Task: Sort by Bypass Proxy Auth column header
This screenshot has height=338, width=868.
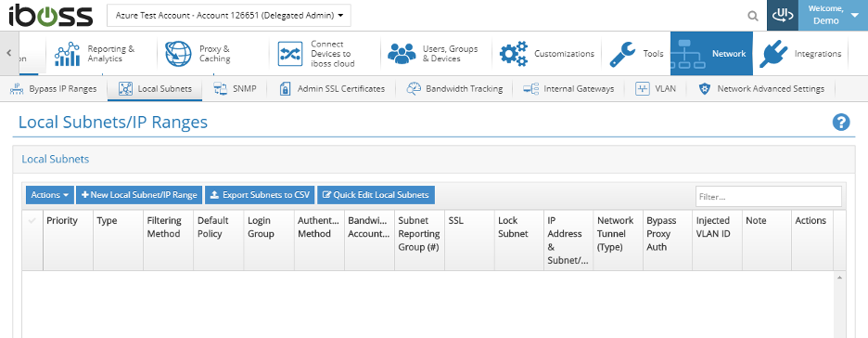Action: 668,240
